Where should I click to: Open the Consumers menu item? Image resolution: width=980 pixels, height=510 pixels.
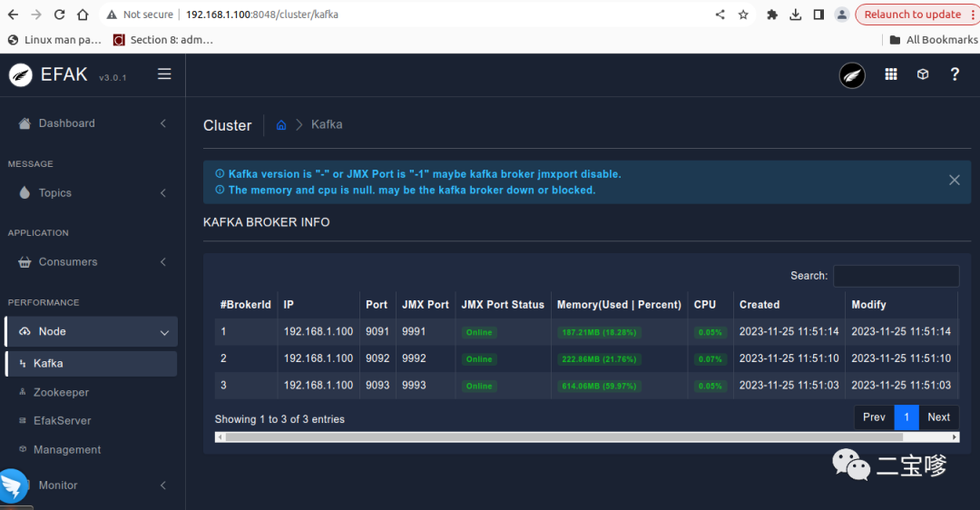pyautogui.click(x=68, y=262)
